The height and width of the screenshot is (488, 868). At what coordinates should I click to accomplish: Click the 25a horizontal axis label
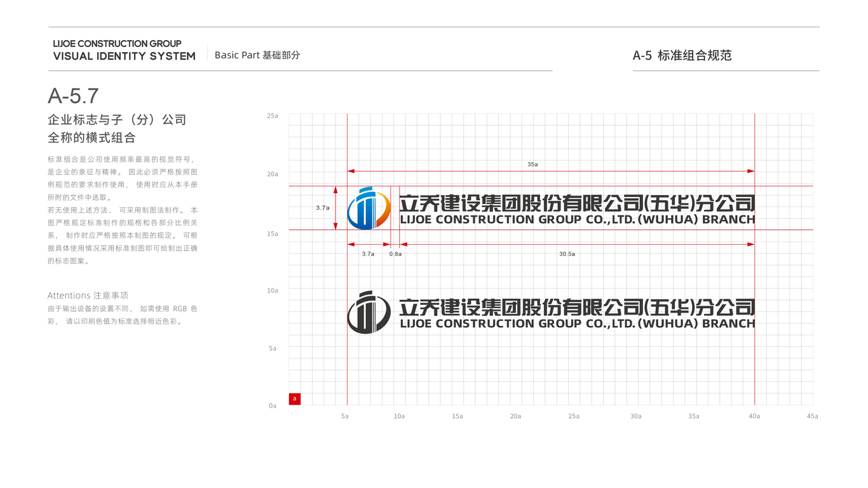pyautogui.click(x=574, y=416)
